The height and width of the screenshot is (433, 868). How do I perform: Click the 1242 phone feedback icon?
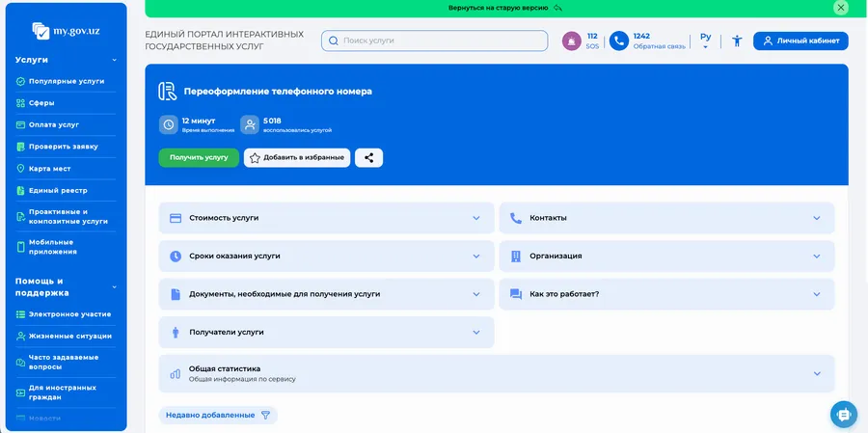coord(619,41)
